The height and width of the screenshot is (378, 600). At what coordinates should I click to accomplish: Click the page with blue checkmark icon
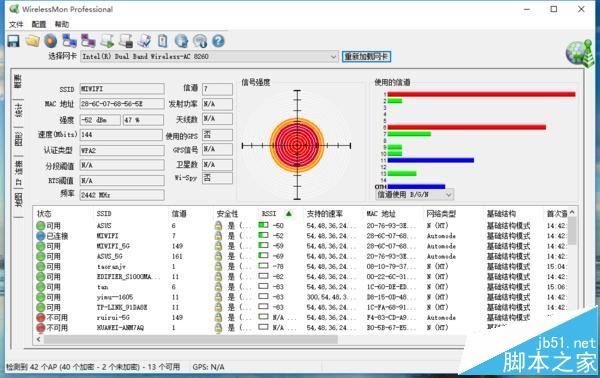[144, 41]
